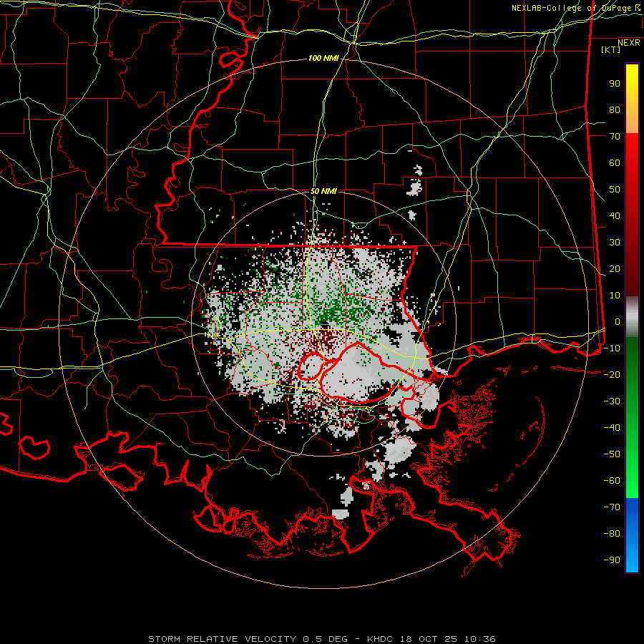This screenshot has height=644, width=644.
Task: Click the positive 10 value on the velocity scale
Action: click(615, 296)
